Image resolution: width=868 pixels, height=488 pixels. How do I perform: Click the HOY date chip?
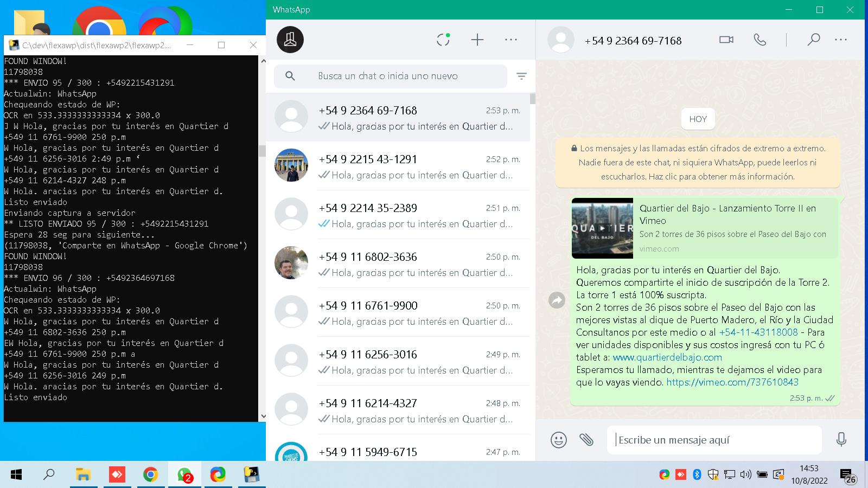click(698, 119)
